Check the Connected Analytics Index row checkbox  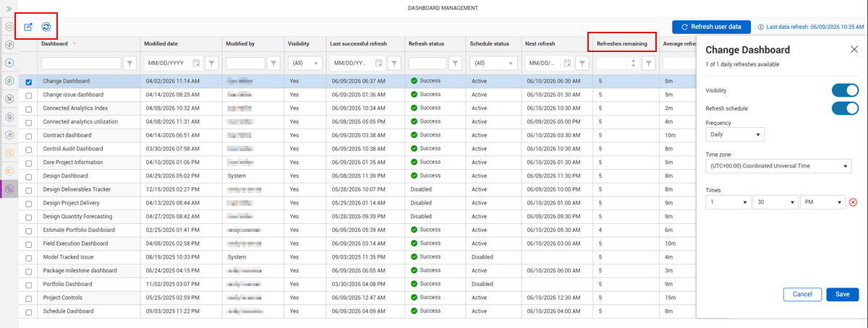click(29, 108)
